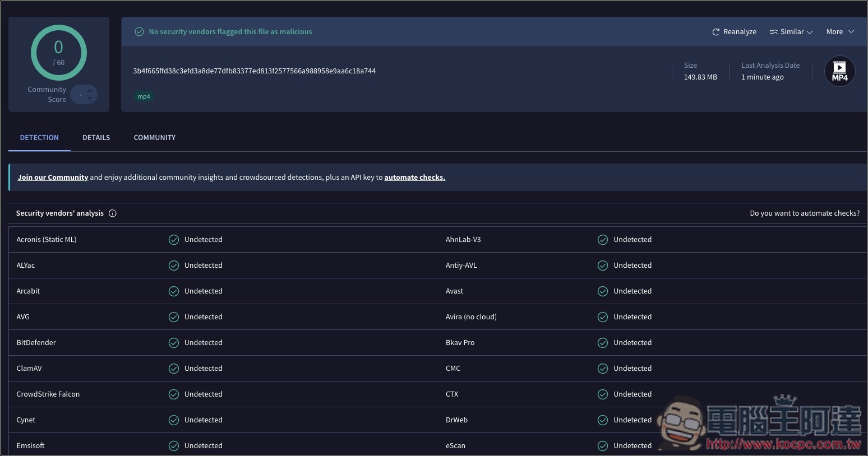Click the Arcabit Undetected checkmark icon
This screenshot has width=868, height=456.
pyautogui.click(x=174, y=291)
